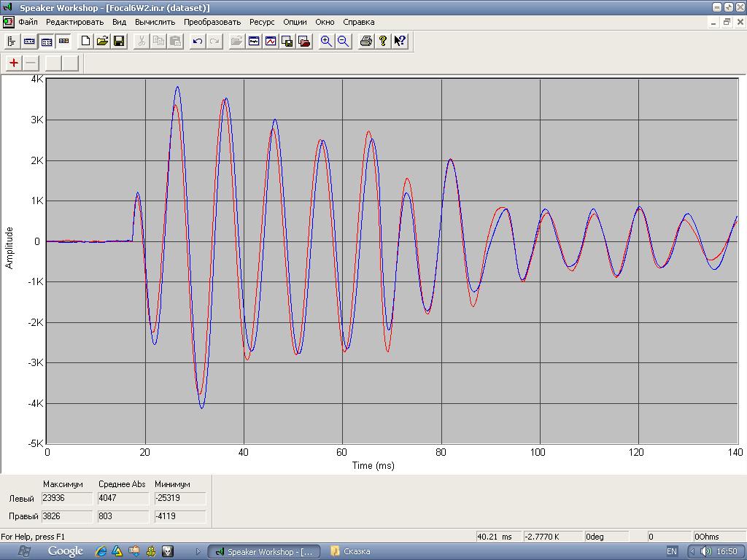Screen dimensions: 747x560
Task: Click the context help arrow icon
Action: click(x=400, y=42)
